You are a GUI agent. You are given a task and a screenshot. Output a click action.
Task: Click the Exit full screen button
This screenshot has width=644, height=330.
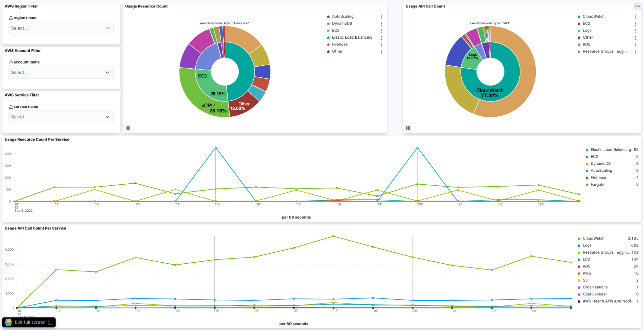click(29, 322)
